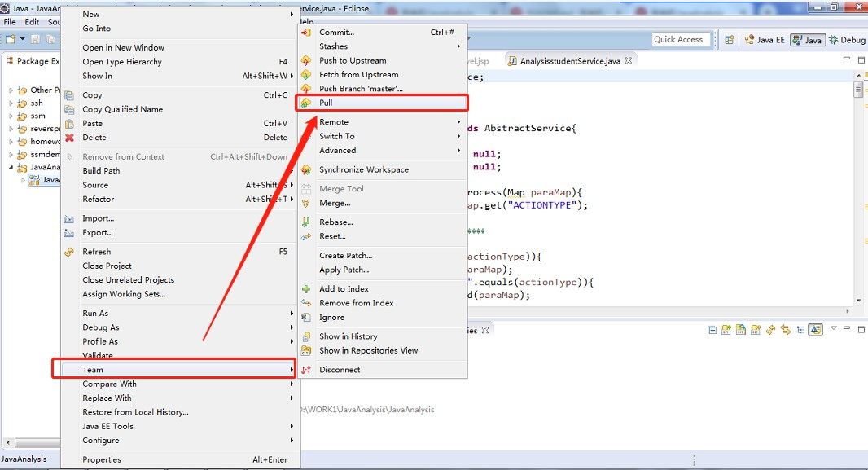Expand the ssh project node
This screenshot has width=868, height=470.
pyautogui.click(x=11, y=103)
